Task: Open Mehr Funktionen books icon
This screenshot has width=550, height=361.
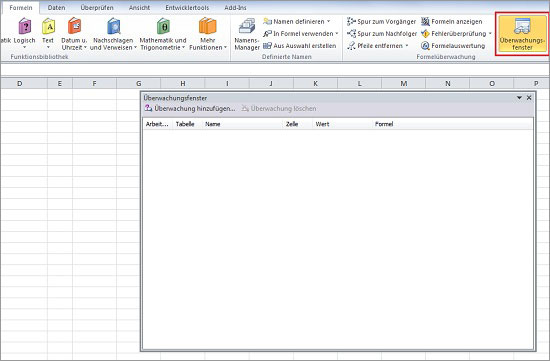Action: [x=208, y=26]
